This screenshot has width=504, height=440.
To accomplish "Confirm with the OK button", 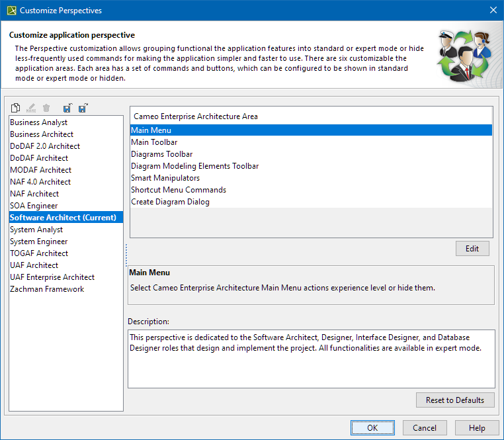I will (x=372, y=428).
